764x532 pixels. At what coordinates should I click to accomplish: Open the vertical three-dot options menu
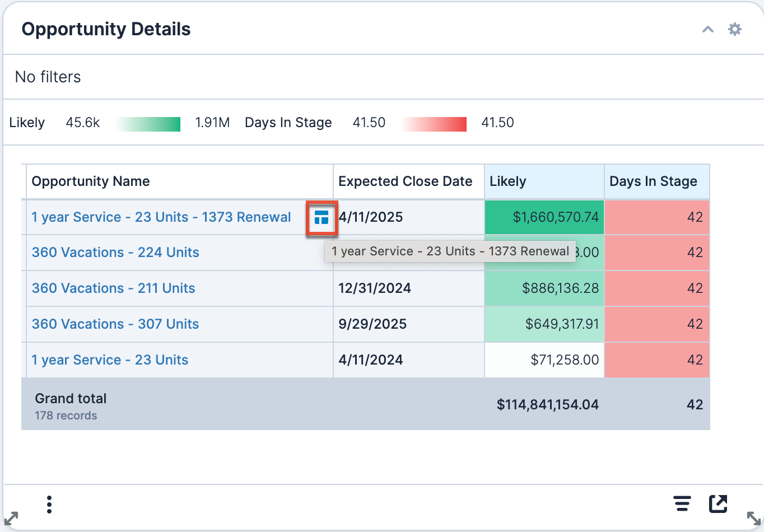(x=49, y=504)
